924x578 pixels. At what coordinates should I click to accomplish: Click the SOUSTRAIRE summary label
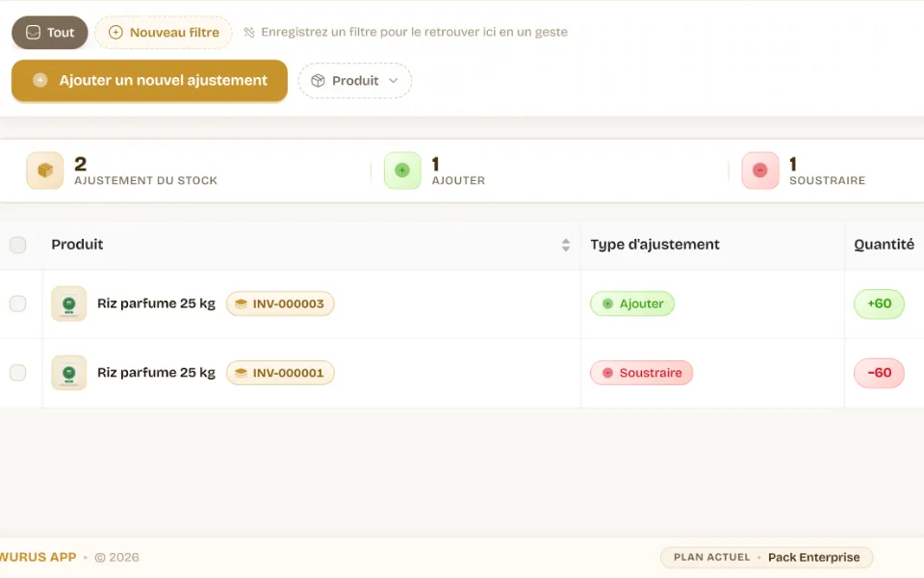(x=828, y=180)
